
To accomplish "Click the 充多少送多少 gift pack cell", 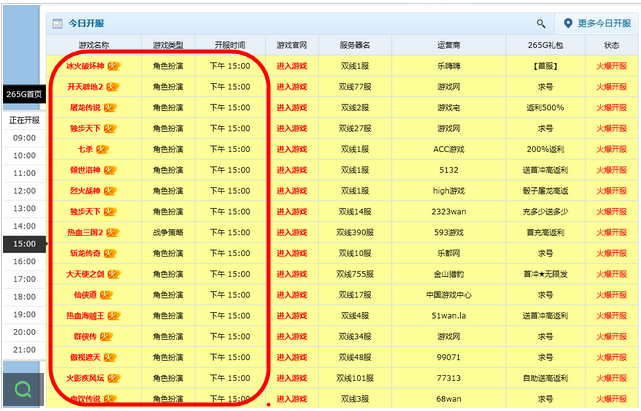I will coord(545,211).
